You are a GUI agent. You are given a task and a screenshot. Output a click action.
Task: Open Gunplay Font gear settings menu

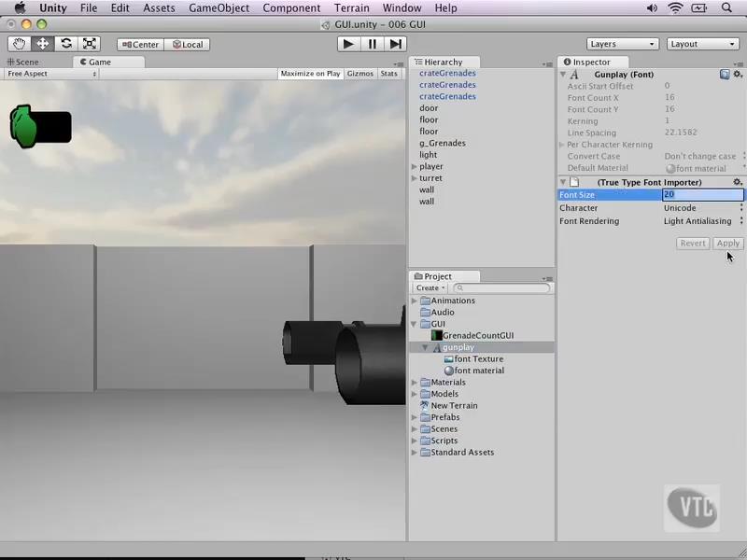click(738, 75)
